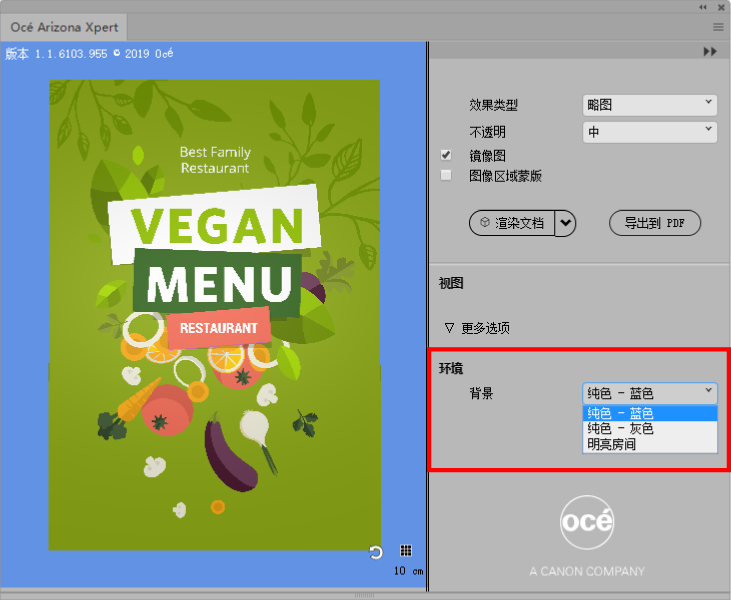Click the Océ logo
Screen dimensions: 731x600
coord(587,521)
